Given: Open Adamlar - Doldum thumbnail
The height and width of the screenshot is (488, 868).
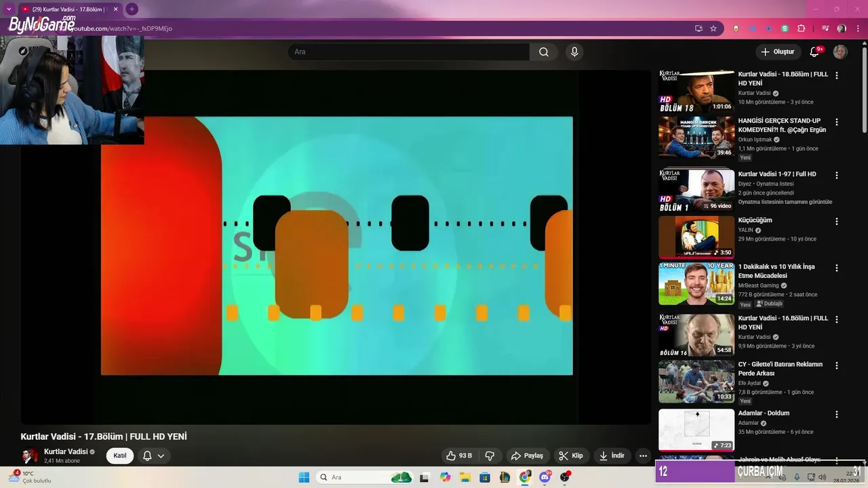Looking at the screenshot, I should pyautogui.click(x=696, y=430).
